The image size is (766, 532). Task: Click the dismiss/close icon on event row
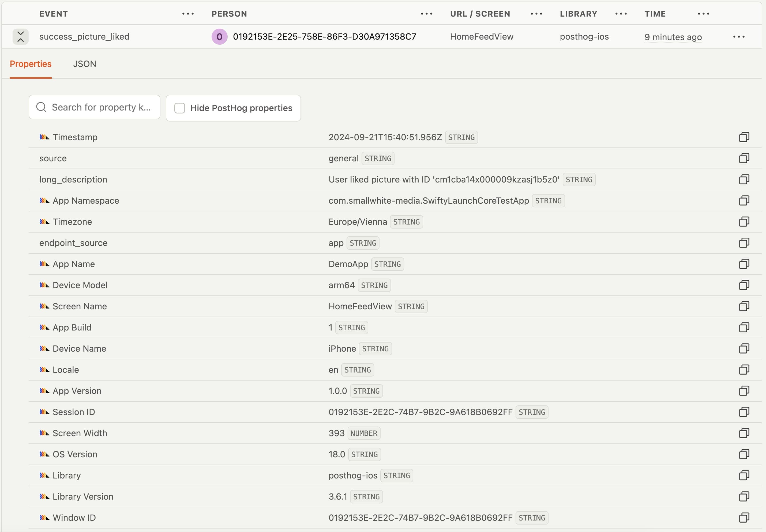coord(21,36)
